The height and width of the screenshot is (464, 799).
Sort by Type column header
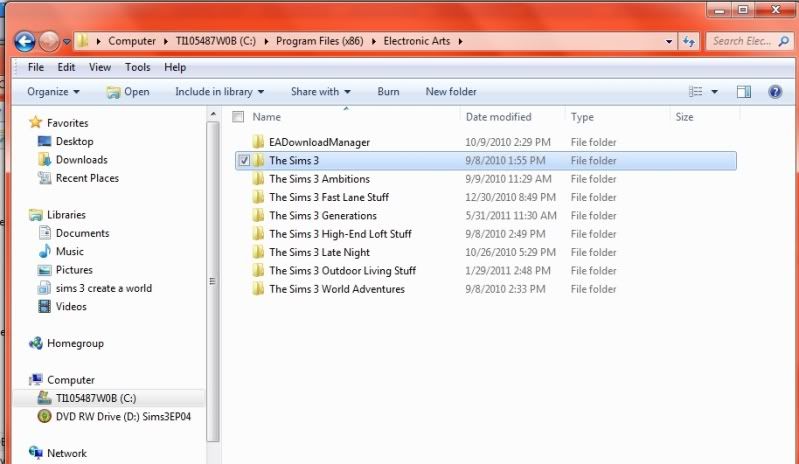pyautogui.click(x=582, y=117)
